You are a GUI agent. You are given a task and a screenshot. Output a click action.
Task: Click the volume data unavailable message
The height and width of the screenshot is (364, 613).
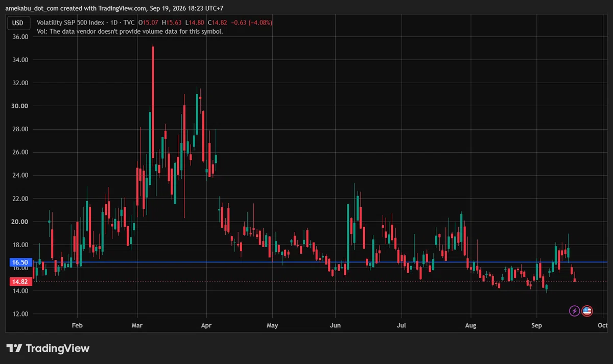pyautogui.click(x=130, y=31)
